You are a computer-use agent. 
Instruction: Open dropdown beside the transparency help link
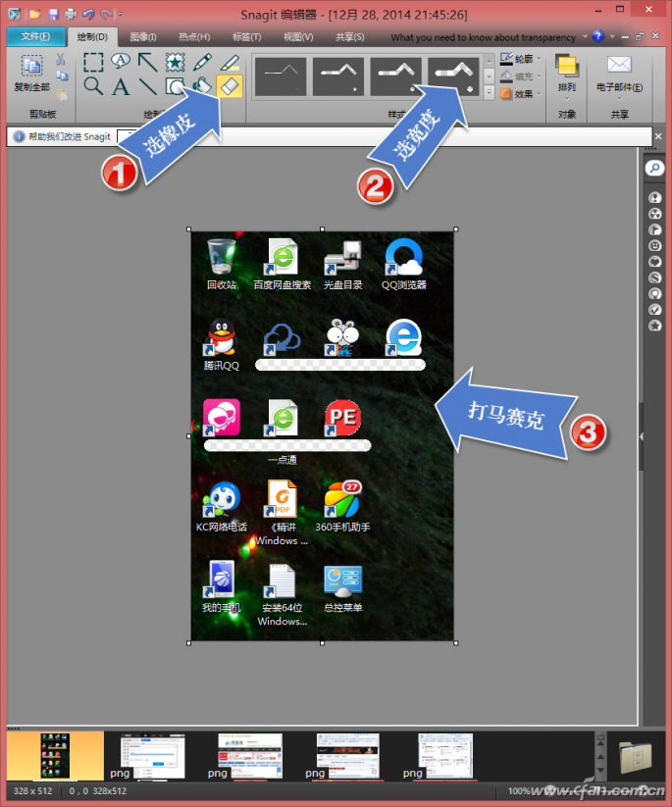[585, 36]
